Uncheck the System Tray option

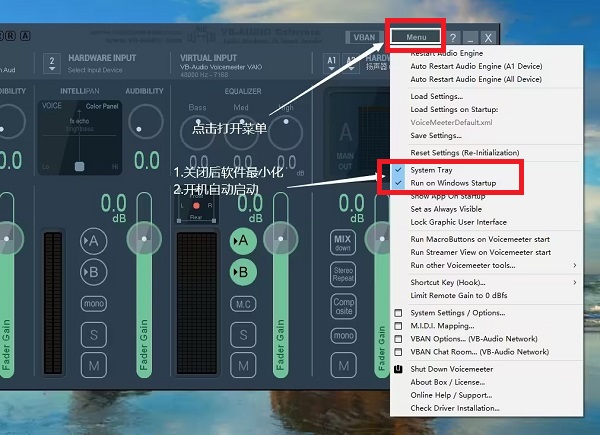point(431,170)
